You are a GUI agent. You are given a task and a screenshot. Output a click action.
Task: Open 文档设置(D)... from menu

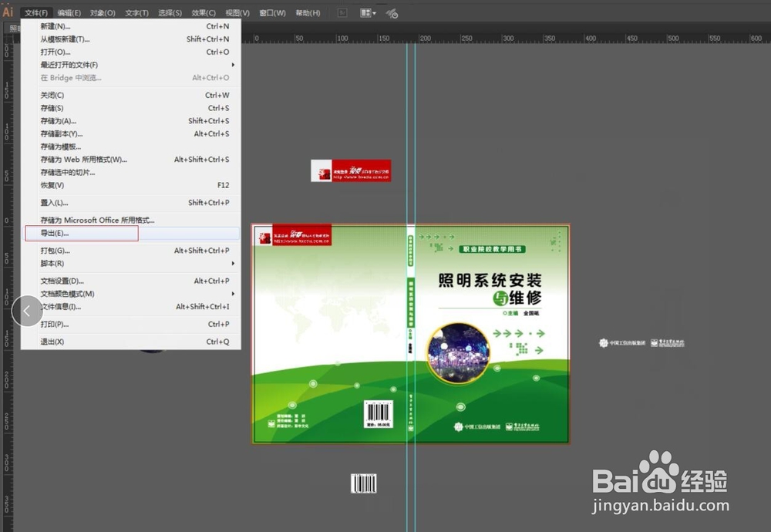131,281
